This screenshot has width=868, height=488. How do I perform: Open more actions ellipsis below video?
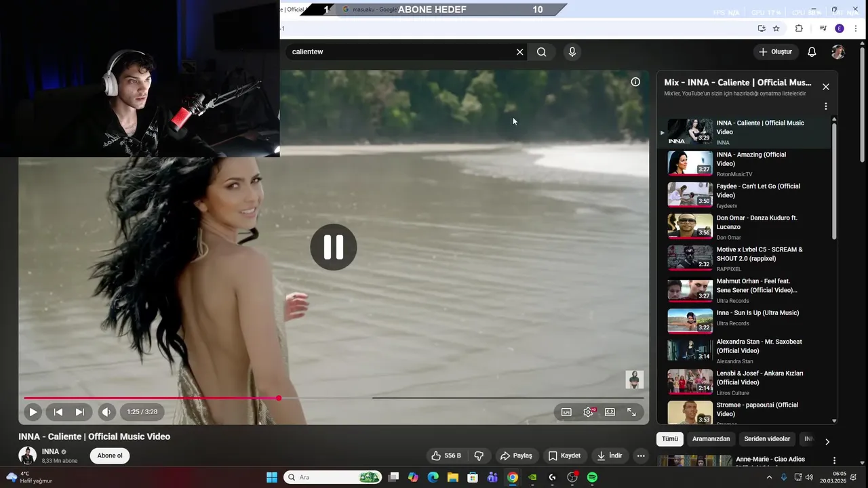tap(641, 455)
